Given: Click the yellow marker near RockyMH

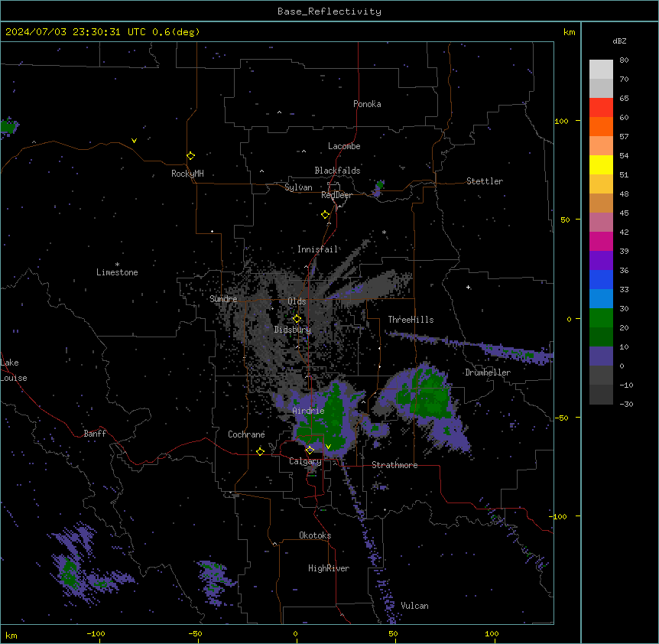Looking at the screenshot, I should pos(191,155).
